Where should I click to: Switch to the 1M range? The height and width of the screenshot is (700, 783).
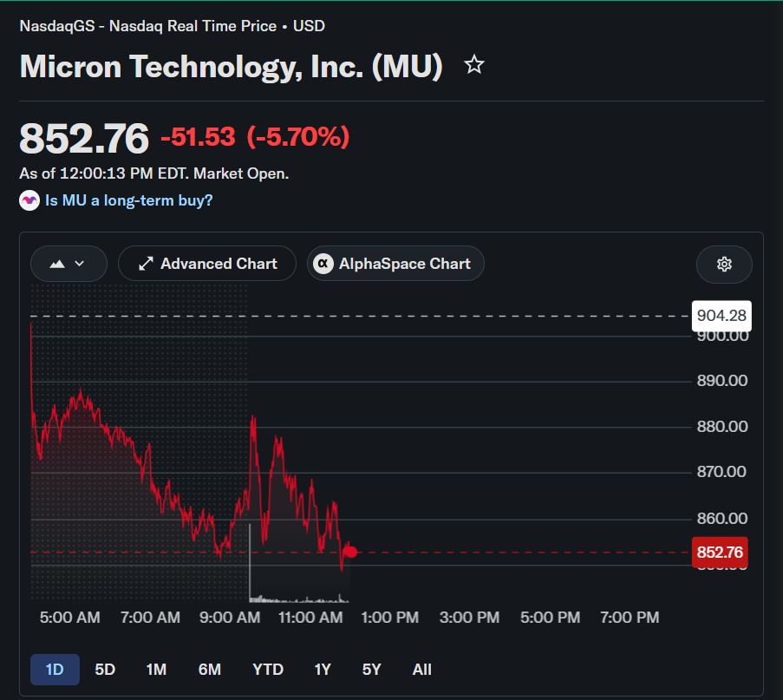[x=156, y=670]
